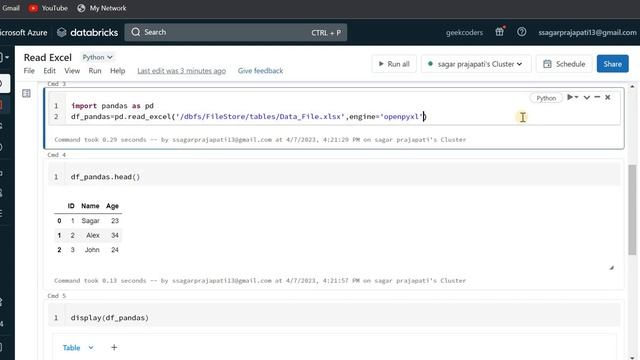This screenshot has width=640, height=360.
Task: Open the Table output options chevron
Action: click(x=91, y=348)
